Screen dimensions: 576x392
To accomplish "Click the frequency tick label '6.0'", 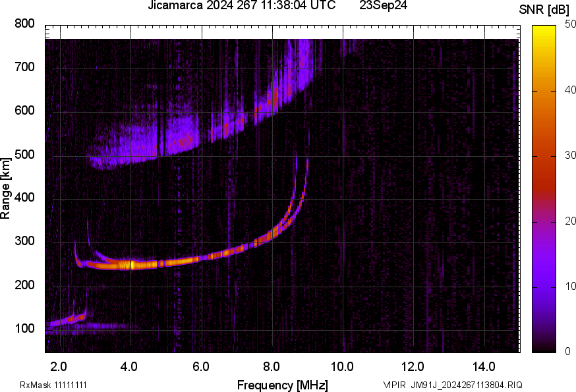I will click(201, 366).
